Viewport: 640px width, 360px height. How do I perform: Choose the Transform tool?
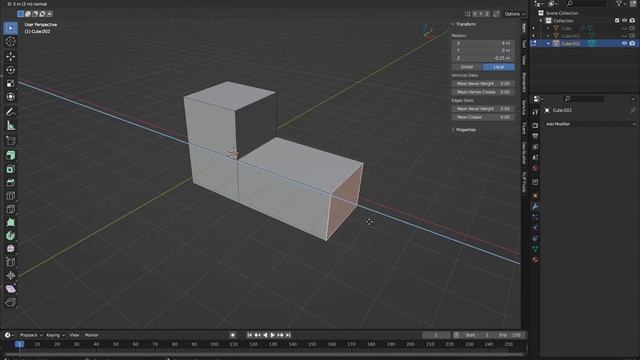(11, 97)
